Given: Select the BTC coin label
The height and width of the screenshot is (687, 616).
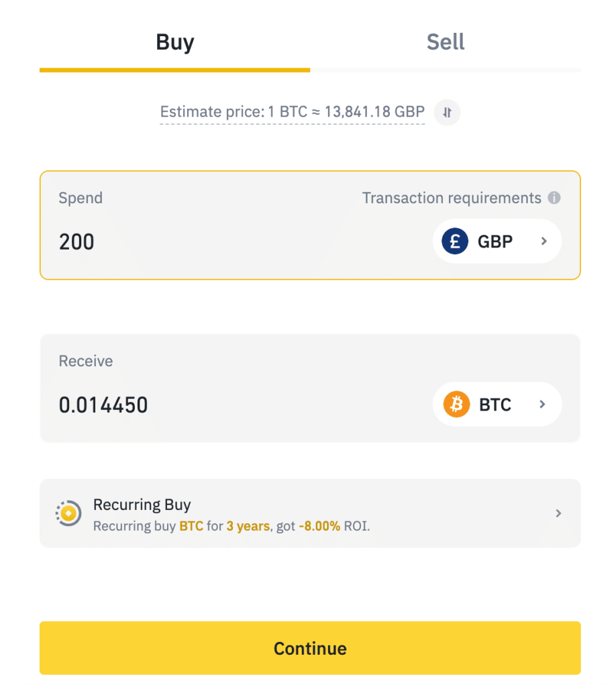Looking at the screenshot, I should (495, 405).
